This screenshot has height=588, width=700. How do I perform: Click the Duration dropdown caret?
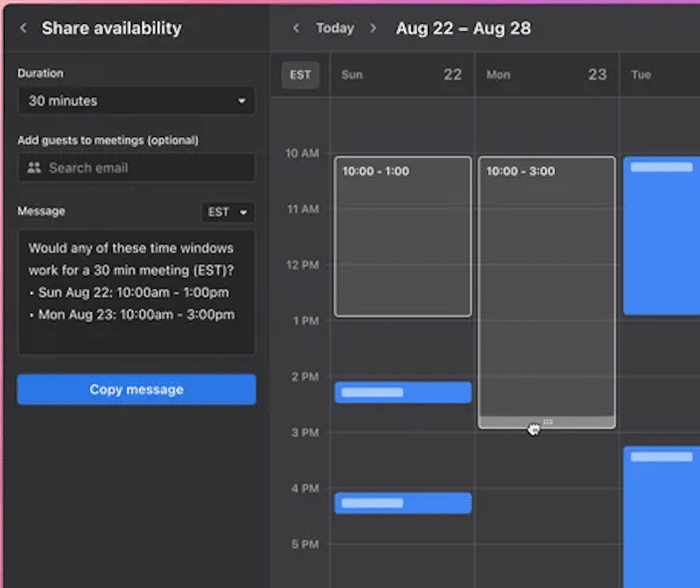click(x=242, y=100)
